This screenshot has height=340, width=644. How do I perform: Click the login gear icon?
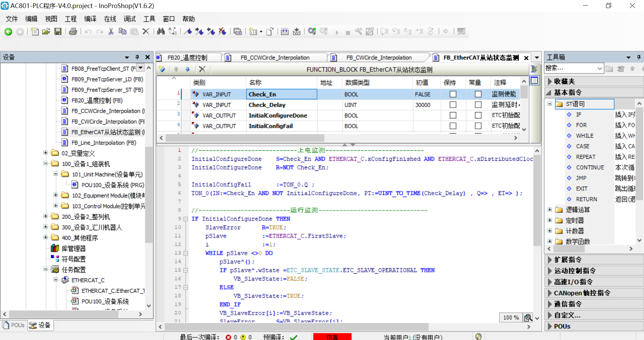click(x=312, y=32)
